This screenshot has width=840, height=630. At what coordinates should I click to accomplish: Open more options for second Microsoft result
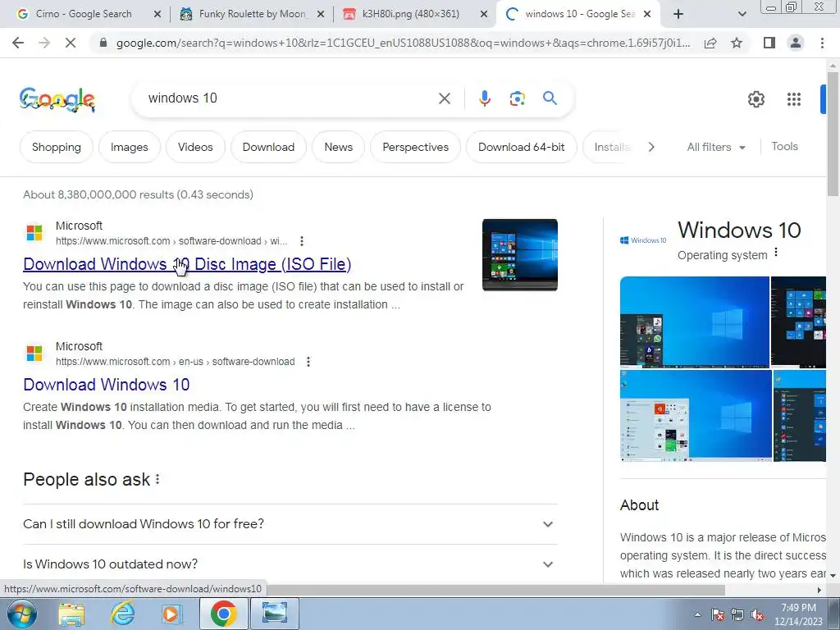click(308, 362)
